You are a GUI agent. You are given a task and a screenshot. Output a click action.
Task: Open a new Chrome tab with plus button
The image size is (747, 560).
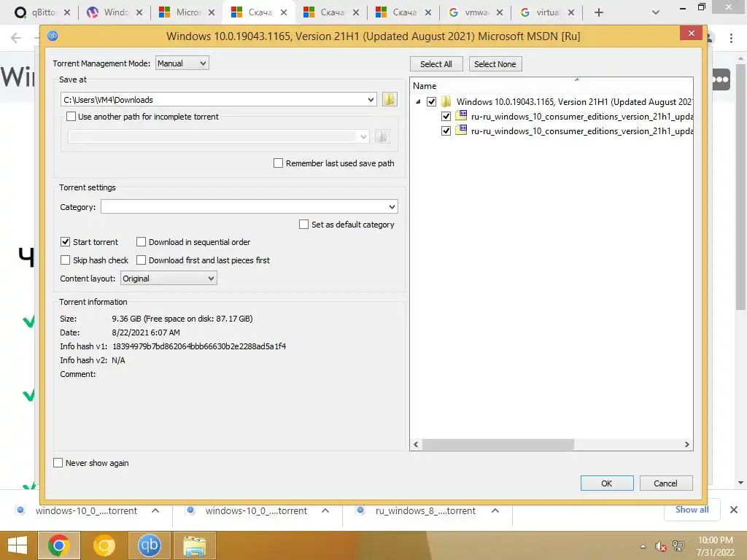click(599, 12)
